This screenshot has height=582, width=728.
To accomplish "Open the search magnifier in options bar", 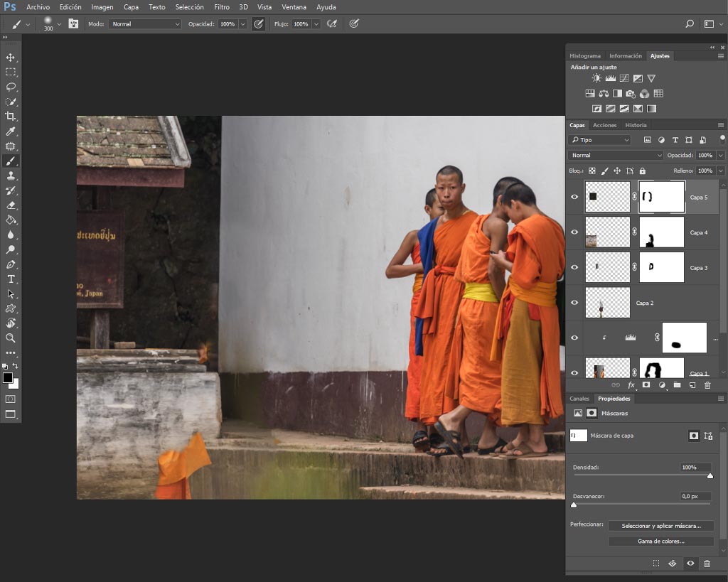I will coord(690,23).
